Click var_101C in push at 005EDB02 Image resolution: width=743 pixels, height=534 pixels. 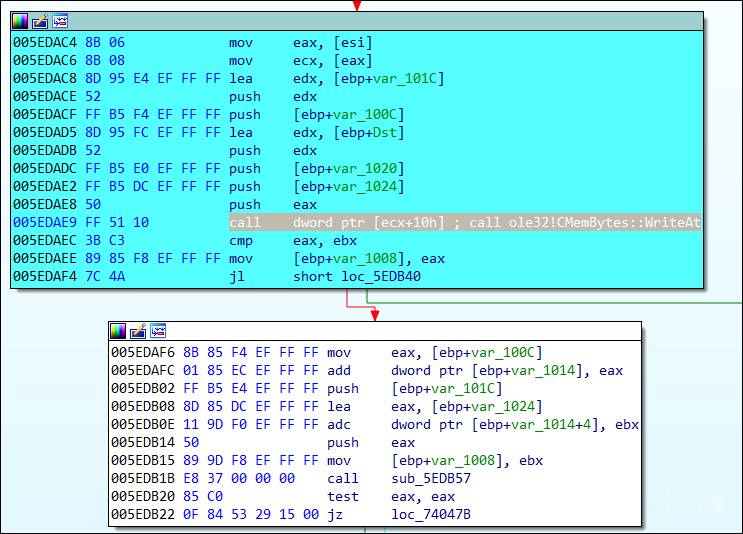point(463,389)
